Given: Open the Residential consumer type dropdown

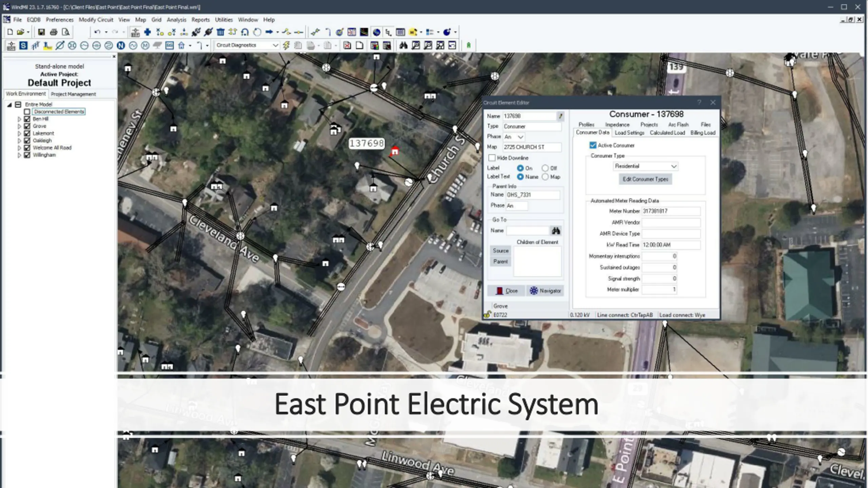Looking at the screenshot, I should pos(674,166).
